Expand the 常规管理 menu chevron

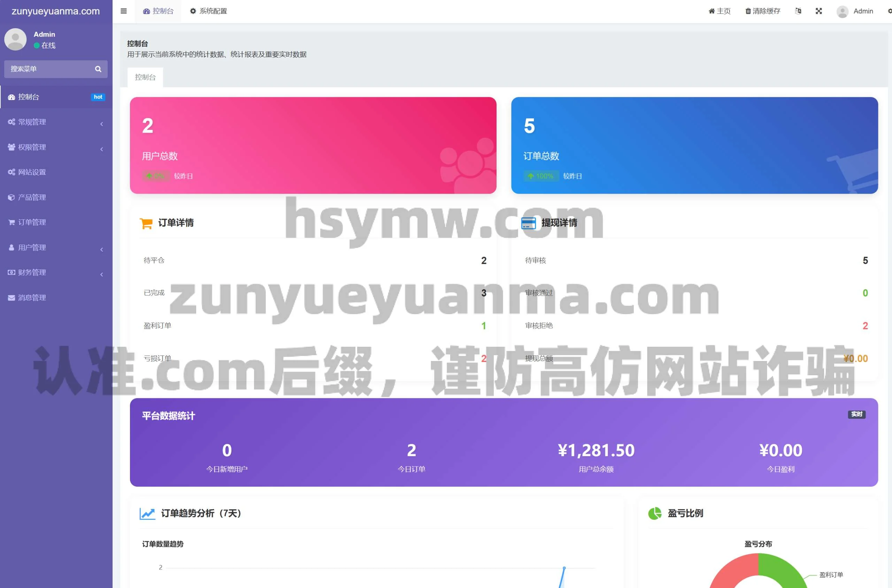pyautogui.click(x=101, y=124)
